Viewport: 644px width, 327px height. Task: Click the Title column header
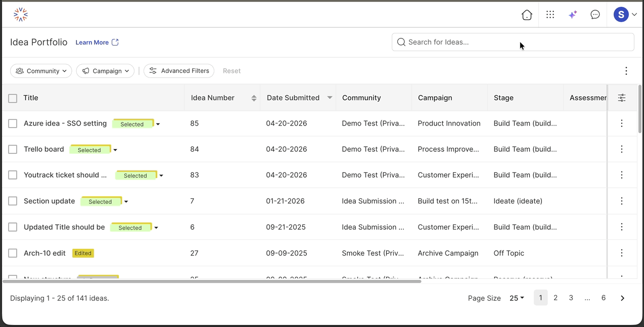pos(31,98)
